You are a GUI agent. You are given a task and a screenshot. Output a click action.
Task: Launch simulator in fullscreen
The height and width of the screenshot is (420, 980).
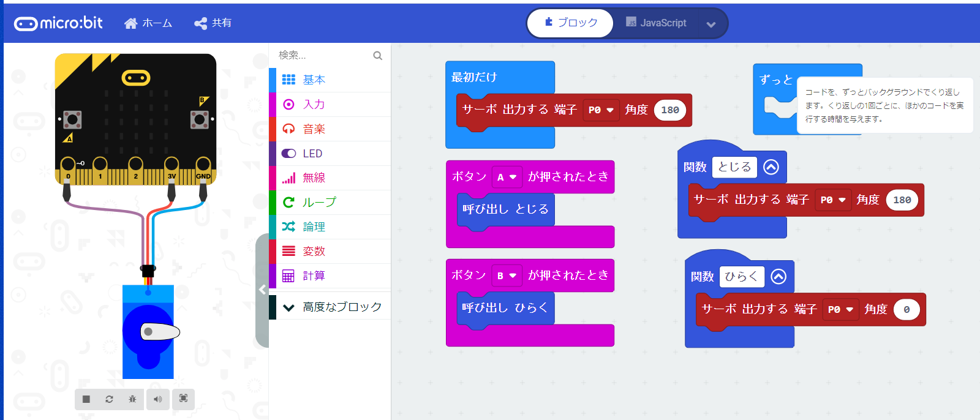[183, 399]
